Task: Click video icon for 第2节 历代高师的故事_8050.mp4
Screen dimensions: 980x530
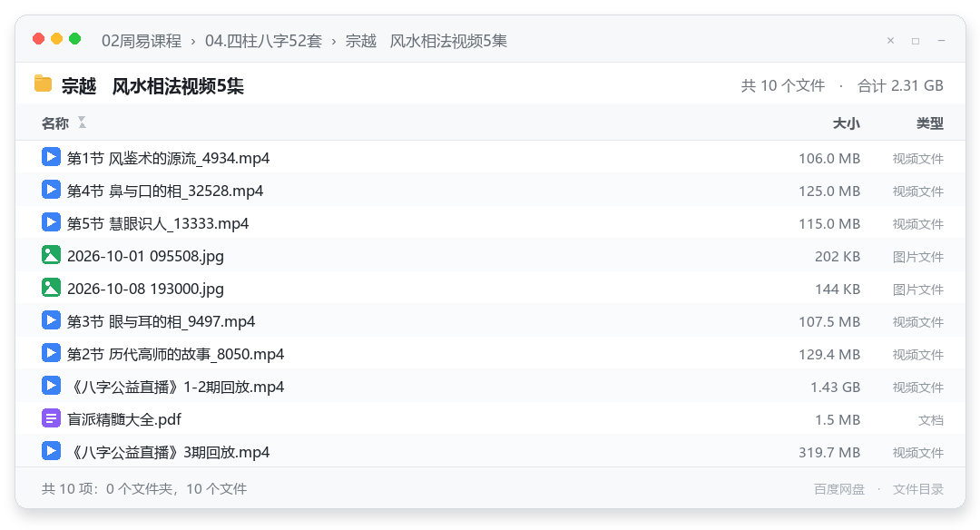Action: click(x=51, y=352)
